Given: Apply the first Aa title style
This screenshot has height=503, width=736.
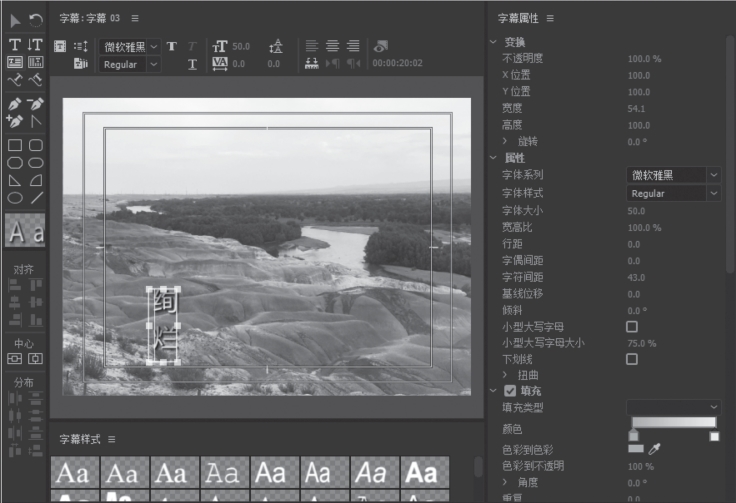Looking at the screenshot, I should click(75, 472).
